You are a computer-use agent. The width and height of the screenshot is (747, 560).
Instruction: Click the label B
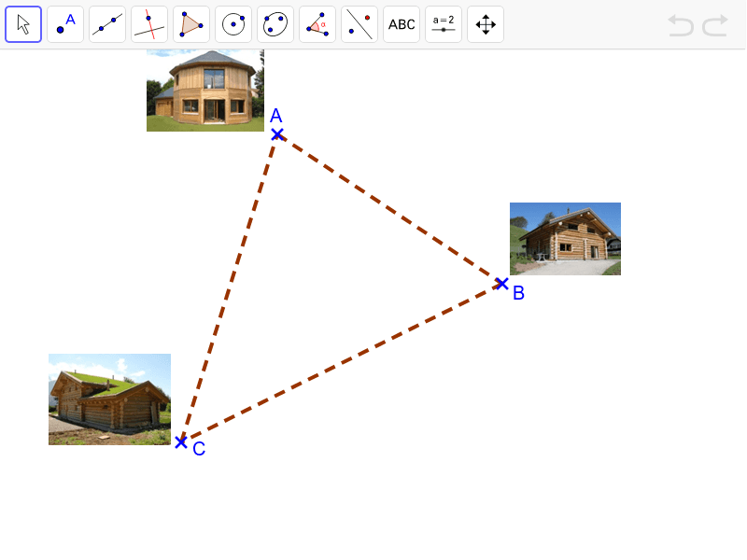click(x=519, y=293)
